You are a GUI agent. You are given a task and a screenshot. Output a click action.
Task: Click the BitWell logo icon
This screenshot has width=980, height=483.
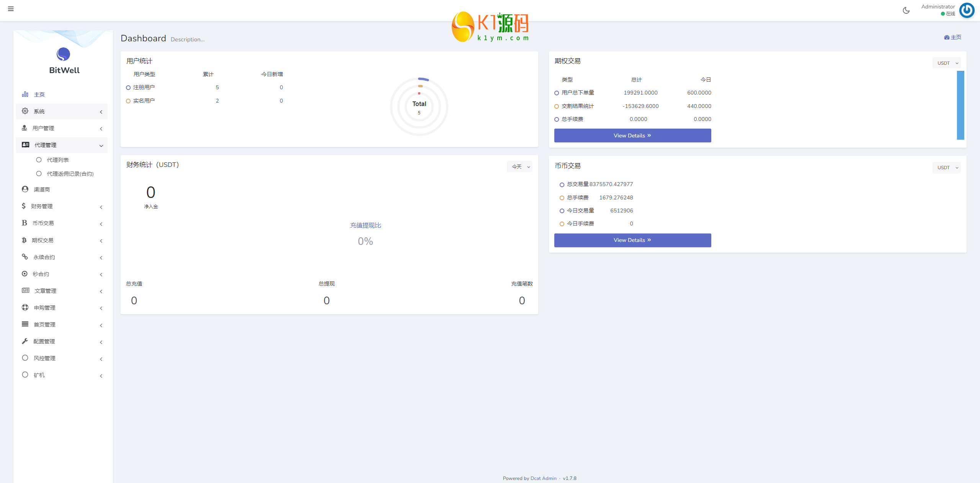[63, 54]
